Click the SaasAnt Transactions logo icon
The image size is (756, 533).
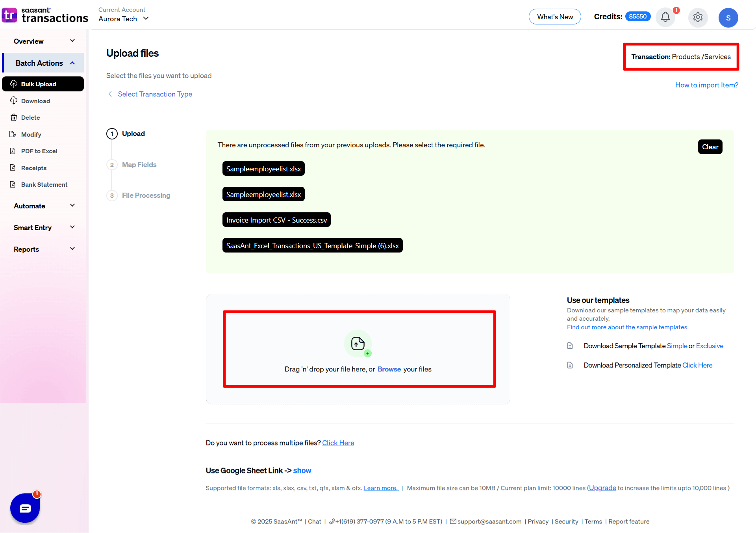point(9,15)
